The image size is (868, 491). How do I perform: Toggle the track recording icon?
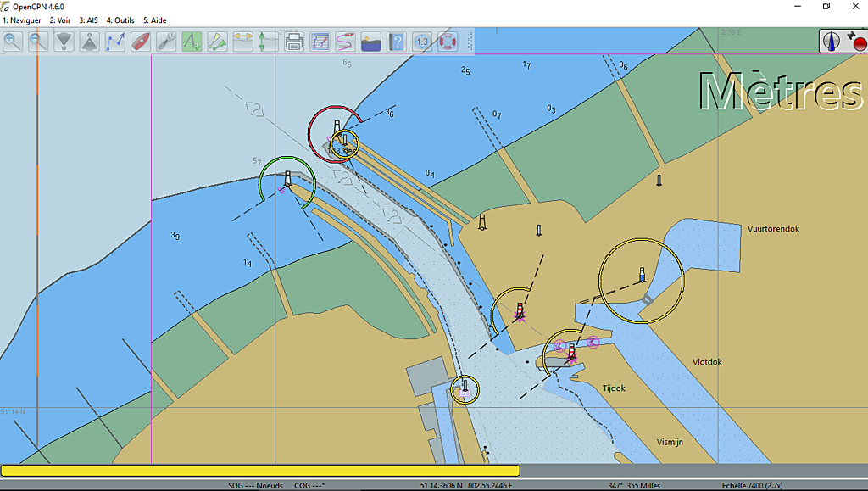tap(345, 42)
